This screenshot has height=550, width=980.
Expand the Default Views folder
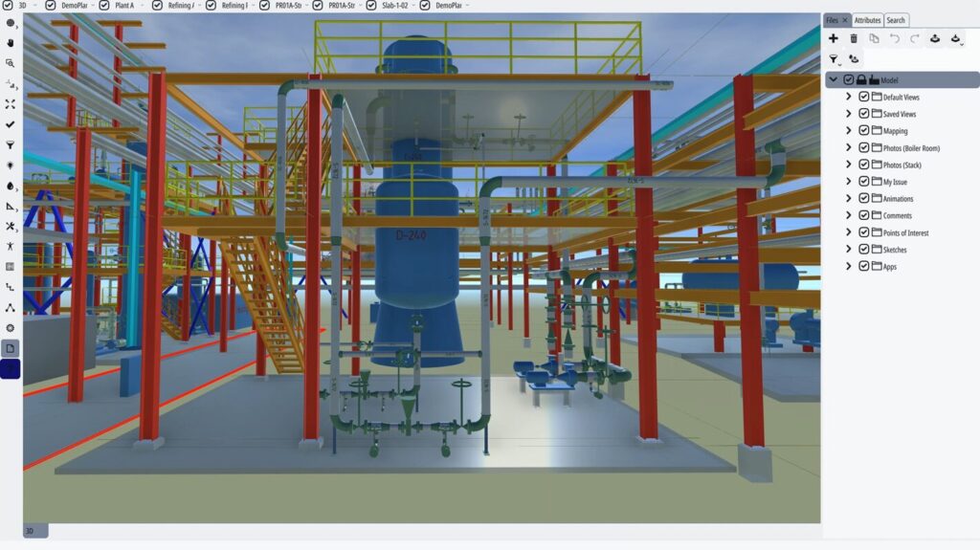click(x=849, y=97)
